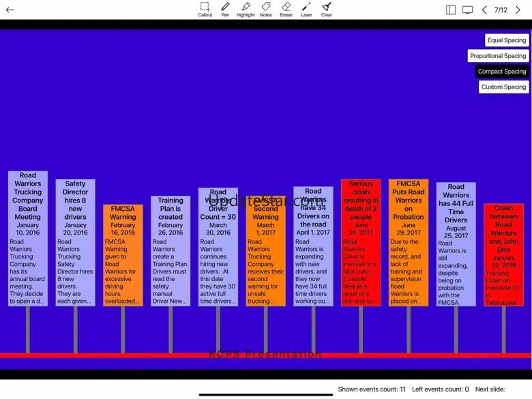Open the FMCSA Warning February 16 event
532x399 pixels.
pos(123,255)
